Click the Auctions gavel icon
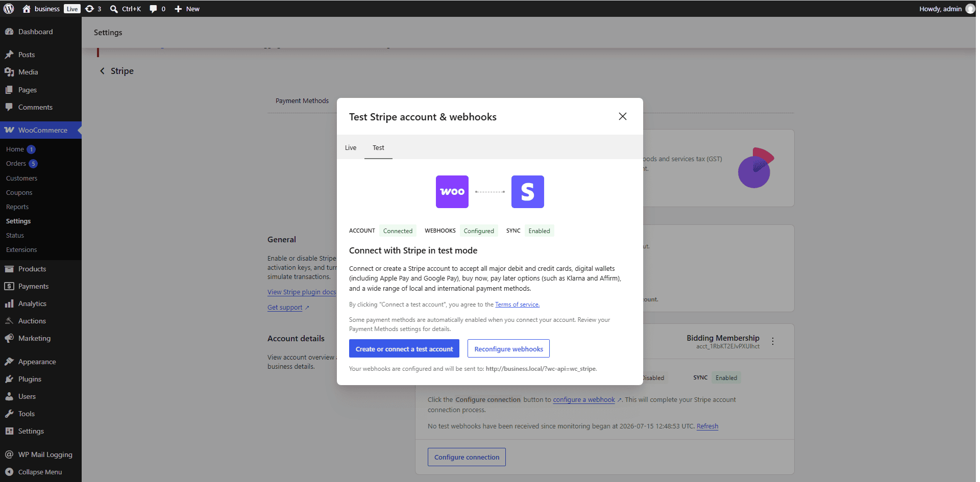This screenshot has height=482, width=980. point(9,321)
